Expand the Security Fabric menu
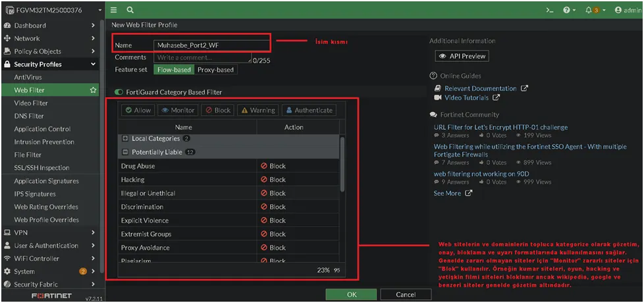Image resolution: width=644 pixels, height=303 pixels. 49,285
